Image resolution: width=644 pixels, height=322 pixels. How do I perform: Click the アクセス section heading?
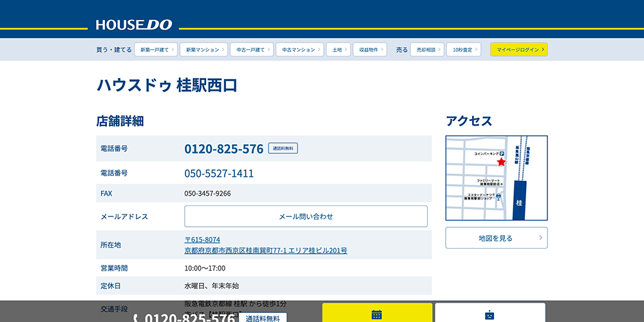[469, 121]
